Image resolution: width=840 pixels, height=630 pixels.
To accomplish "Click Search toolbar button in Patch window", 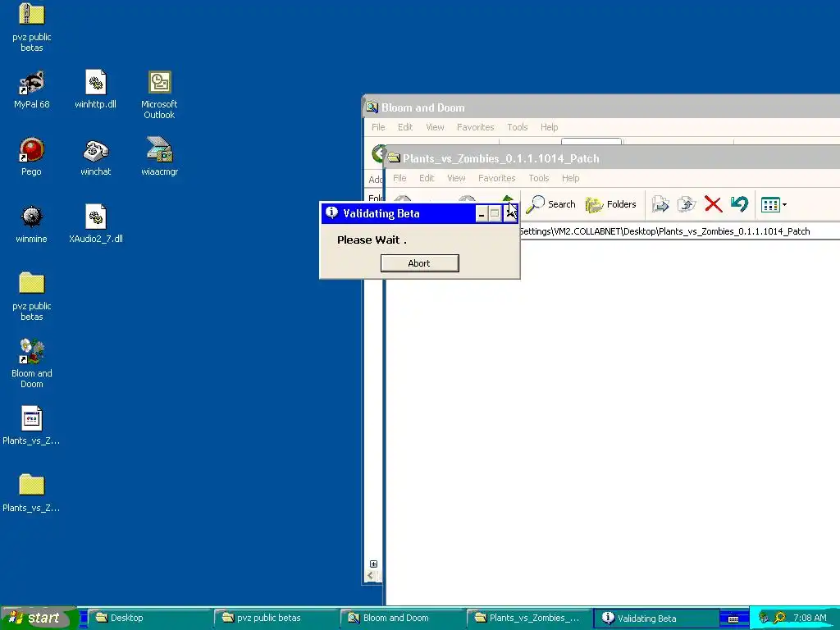I will point(550,204).
